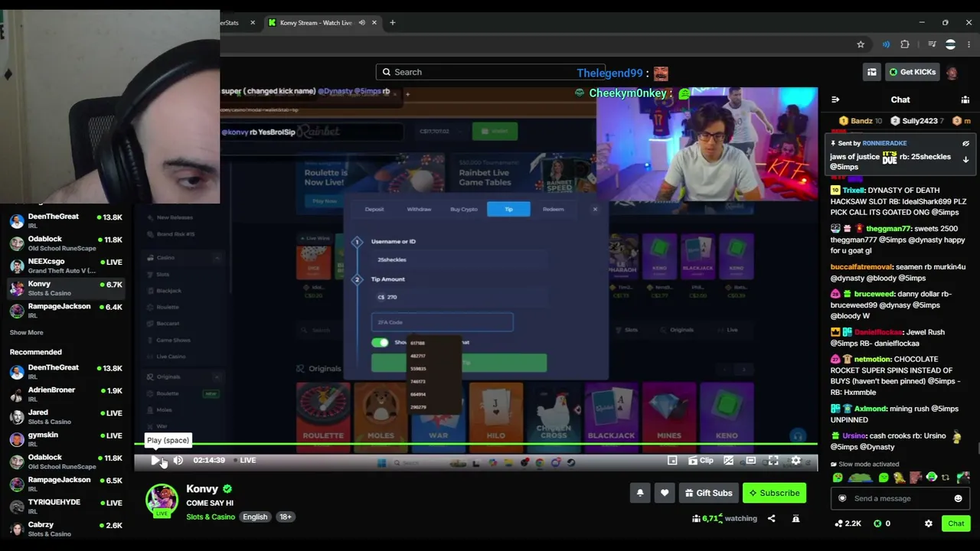Select the English language tag

point(255,517)
